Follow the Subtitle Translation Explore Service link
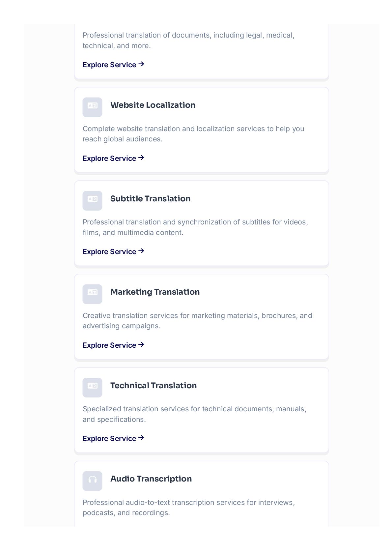The height and width of the screenshot is (555, 392). tap(113, 251)
